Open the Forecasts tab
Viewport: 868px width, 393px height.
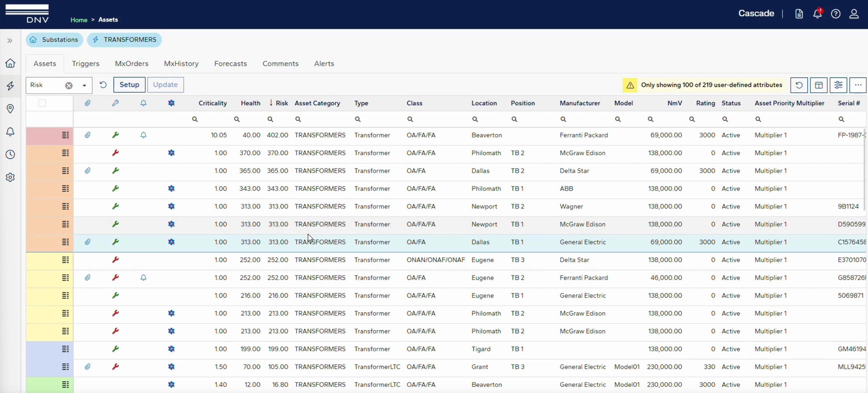[x=230, y=63]
